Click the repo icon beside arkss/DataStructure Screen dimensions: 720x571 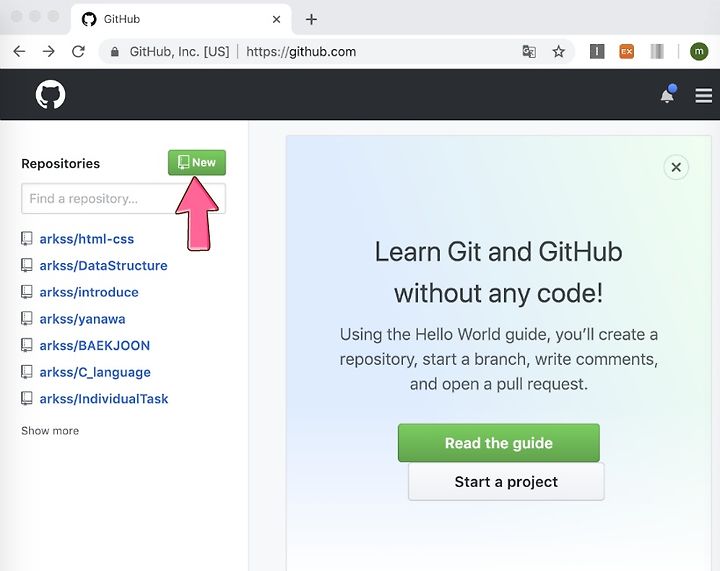[27, 265]
